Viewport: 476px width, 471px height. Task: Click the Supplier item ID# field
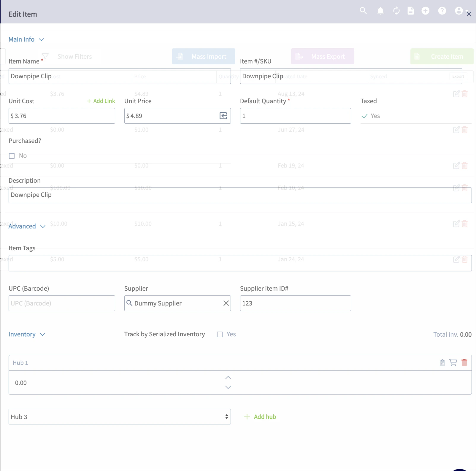pyautogui.click(x=295, y=303)
